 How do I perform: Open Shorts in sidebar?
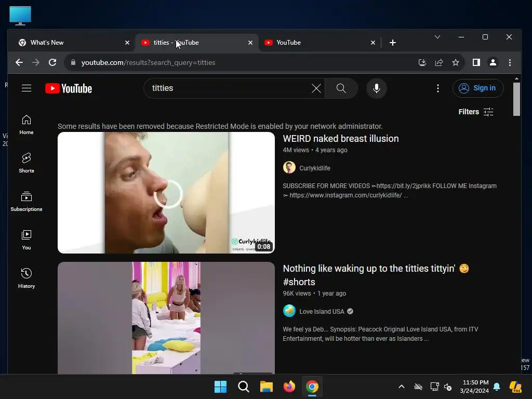[26, 163]
